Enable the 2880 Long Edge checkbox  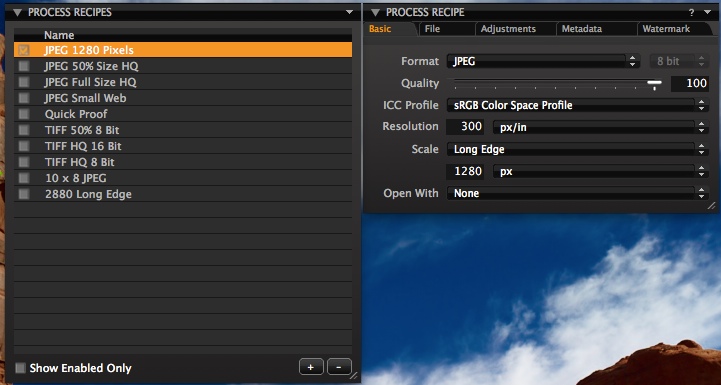23,194
